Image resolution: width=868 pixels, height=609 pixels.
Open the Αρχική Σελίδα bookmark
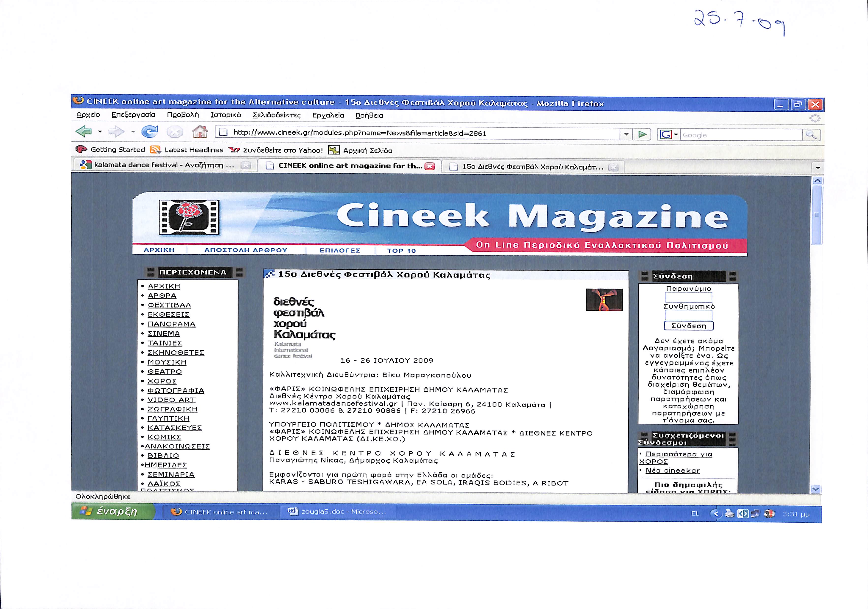coord(360,150)
